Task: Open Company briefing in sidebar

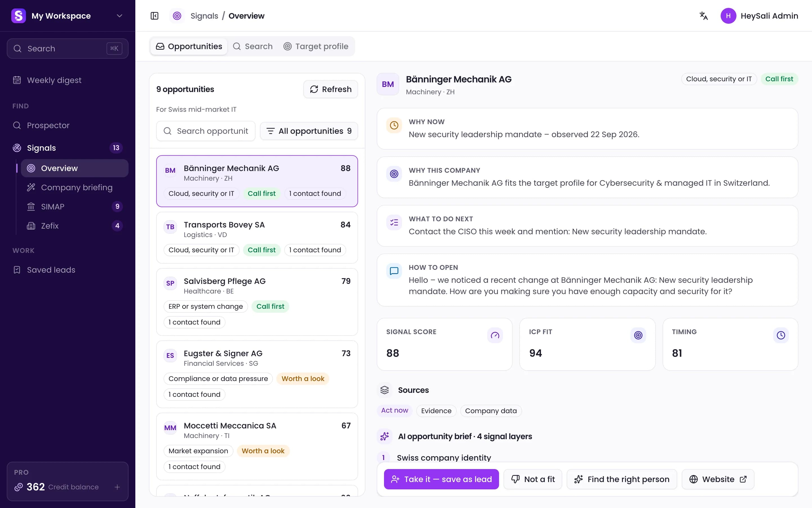Action: pos(74,187)
